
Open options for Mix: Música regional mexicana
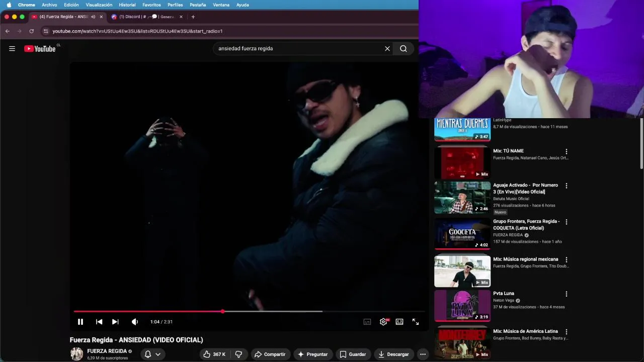click(x=567, y=259)
